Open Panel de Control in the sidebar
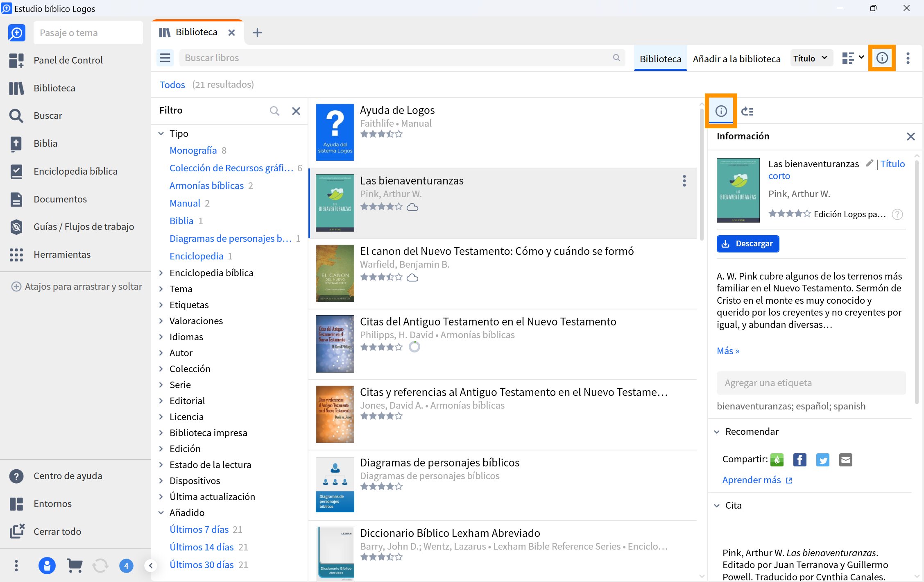This screenshot has width=924, height=582. [68, 60]
